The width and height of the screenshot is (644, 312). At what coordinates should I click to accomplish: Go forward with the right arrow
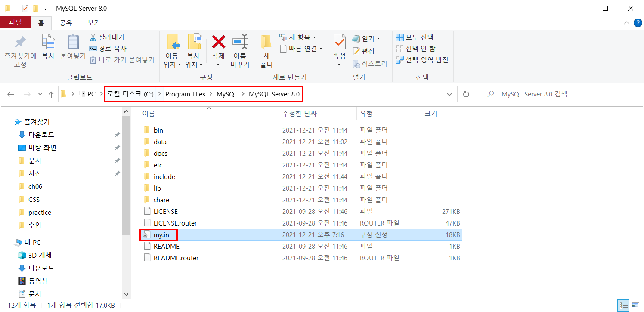[x=27, y=94]
